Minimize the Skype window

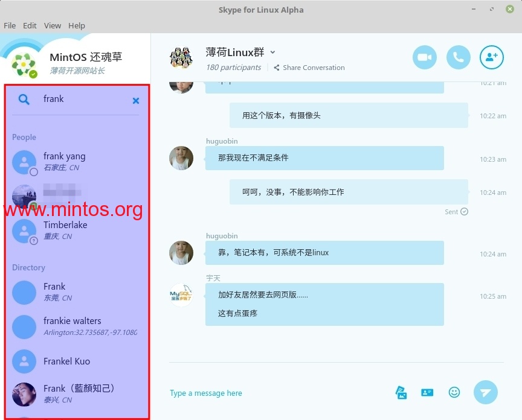pos(474,9)
